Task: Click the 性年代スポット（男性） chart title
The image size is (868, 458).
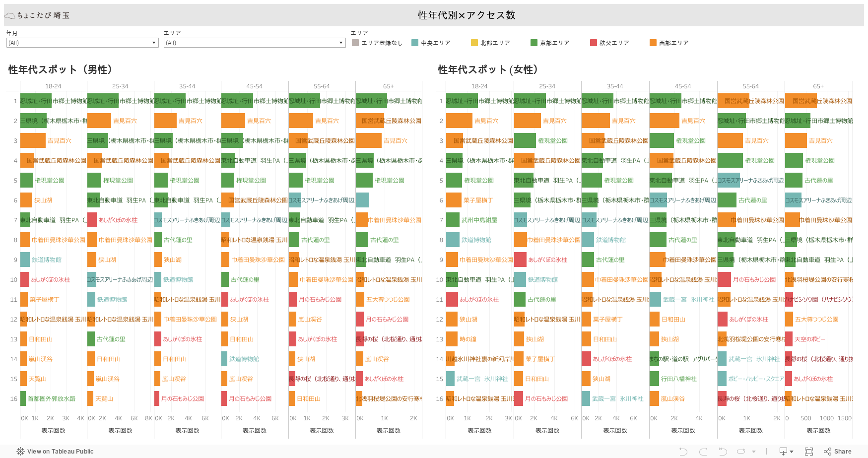Action: pyautogui.click(x=62, y=69)
